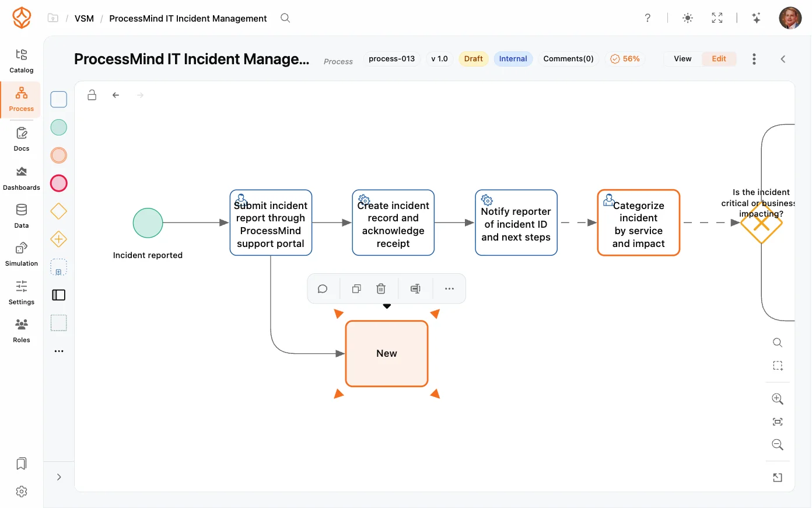
Task: Select the subprocess shape in palette
Action: point(59,267)
